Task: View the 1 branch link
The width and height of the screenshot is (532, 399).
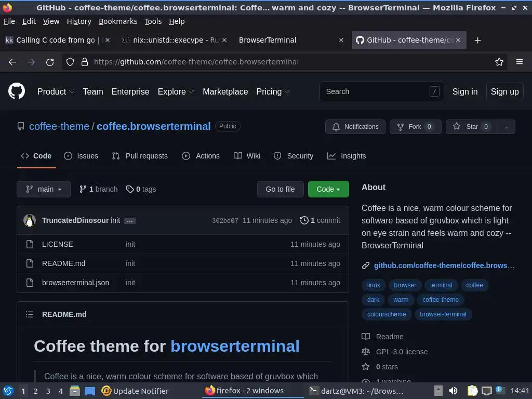Action: [98, 189]
